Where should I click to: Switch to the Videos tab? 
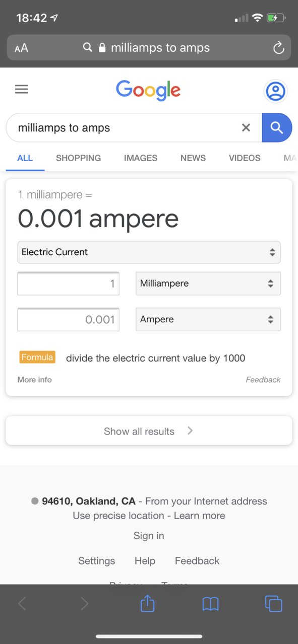(x=245, y=158)
